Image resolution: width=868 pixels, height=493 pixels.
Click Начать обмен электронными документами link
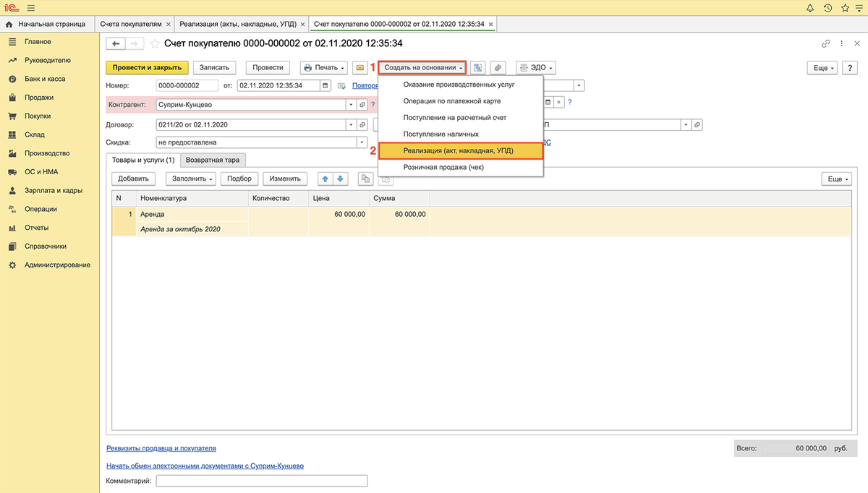(205, 466)
